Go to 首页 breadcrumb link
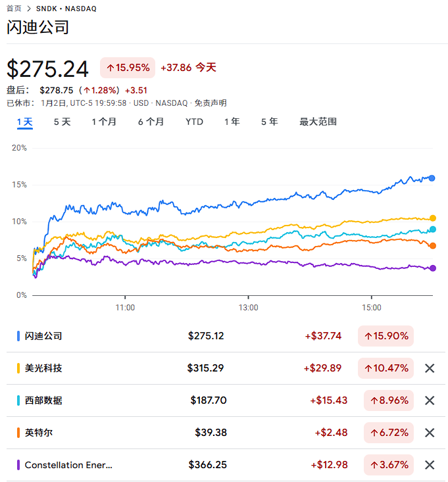The image size is (448, 482). pos(14,9)
